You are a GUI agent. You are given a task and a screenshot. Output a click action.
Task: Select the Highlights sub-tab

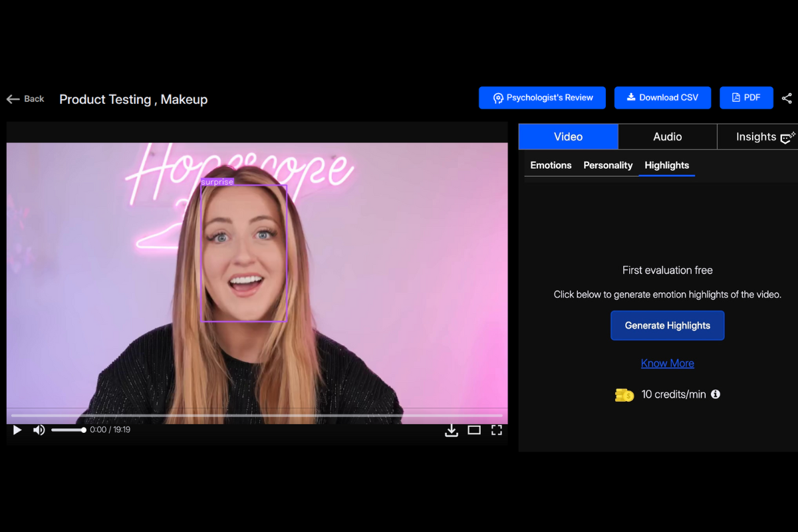coord(666,166)
